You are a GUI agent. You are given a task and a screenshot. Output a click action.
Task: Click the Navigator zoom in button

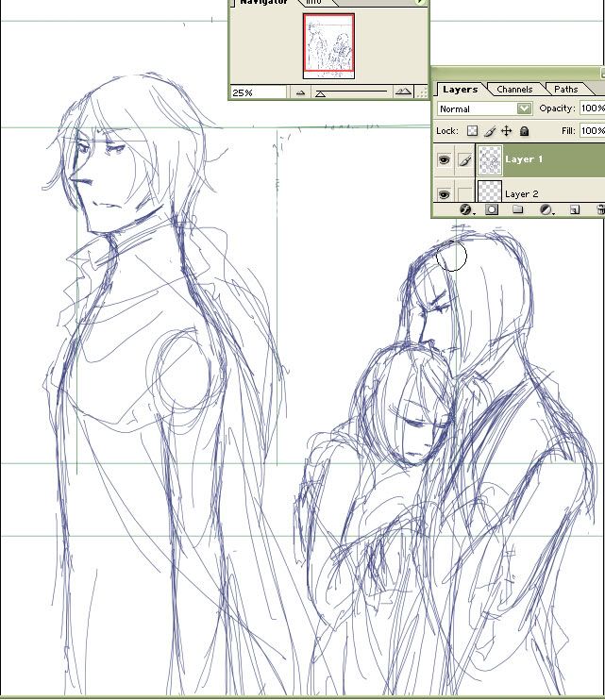point(404,92)
